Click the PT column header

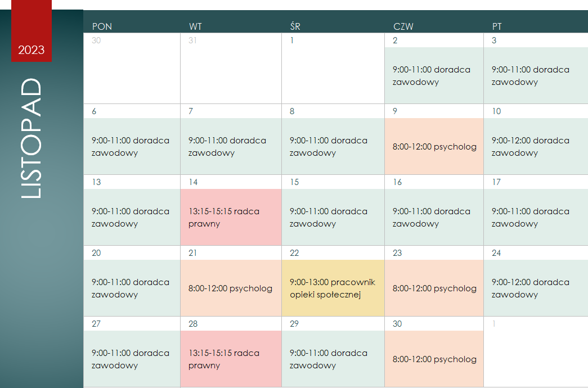[x=497, y=26]
